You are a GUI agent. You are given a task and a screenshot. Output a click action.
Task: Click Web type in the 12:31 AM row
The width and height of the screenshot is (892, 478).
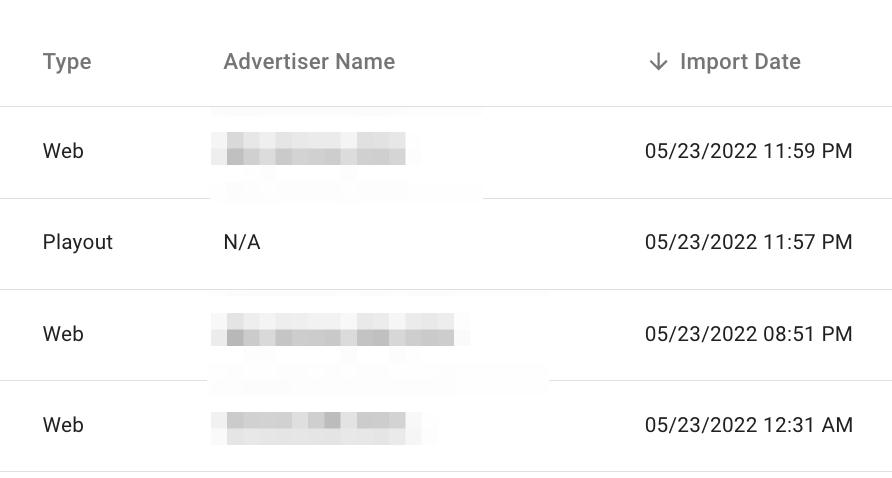tap(63, 425)
